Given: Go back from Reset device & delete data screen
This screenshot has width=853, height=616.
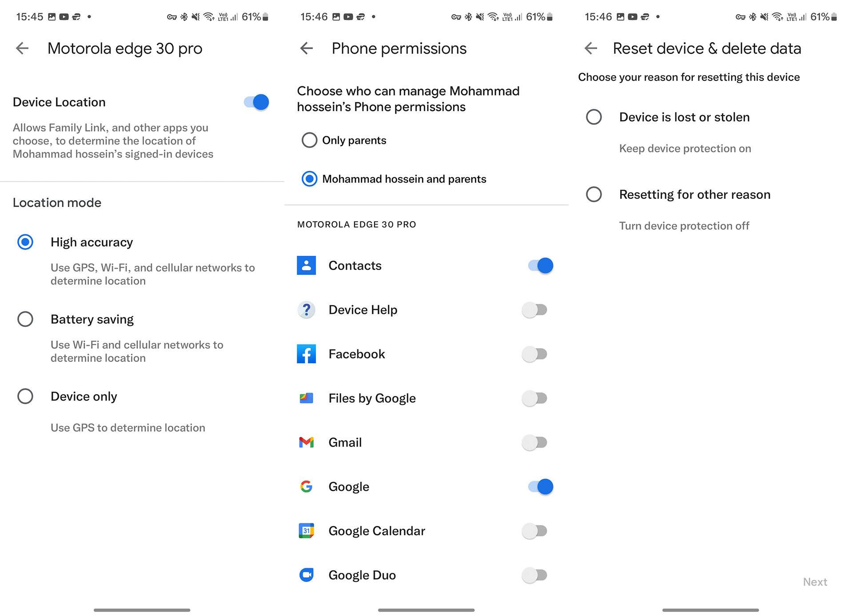Looking at the screenshot, I should pyautogui.click(x=591, y=48).
